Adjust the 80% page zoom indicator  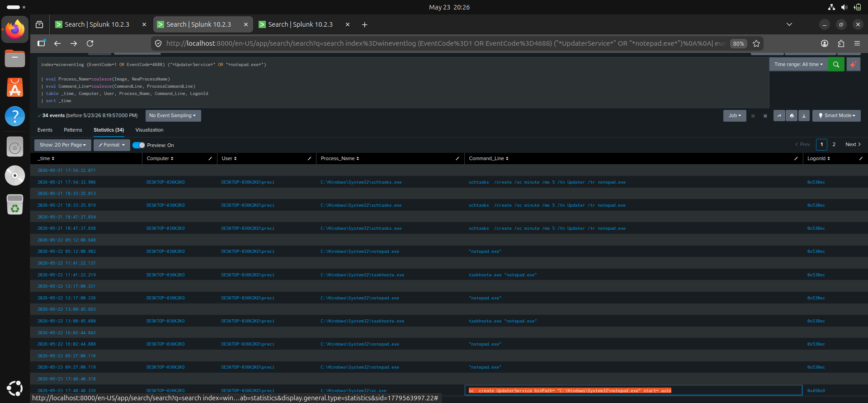[x=738, y=44]
